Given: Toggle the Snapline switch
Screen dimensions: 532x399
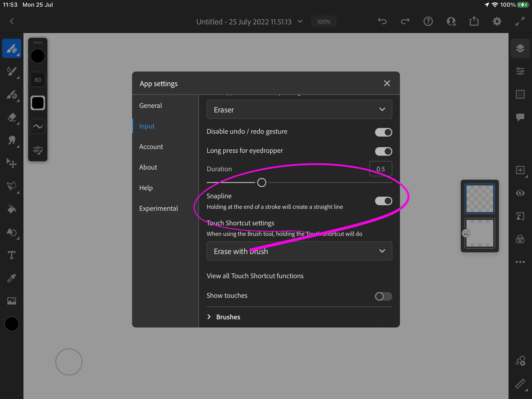Looking at the screenshot, I should tap(383, 201).
